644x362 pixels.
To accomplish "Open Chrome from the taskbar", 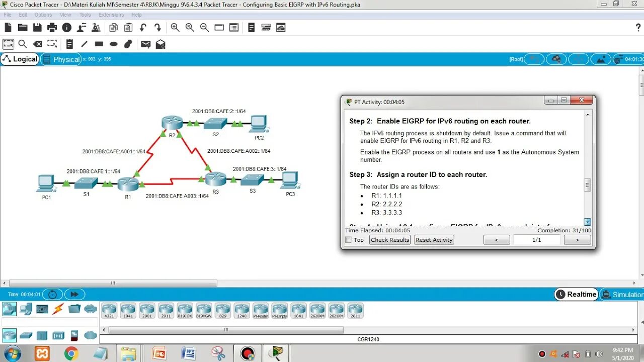I will tap(71, 353).
